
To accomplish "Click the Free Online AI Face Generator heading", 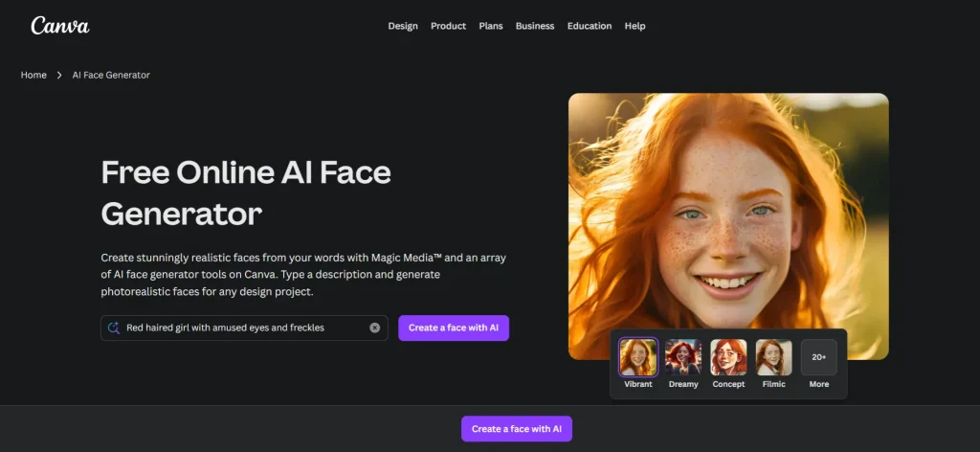I will click(246, 193).
